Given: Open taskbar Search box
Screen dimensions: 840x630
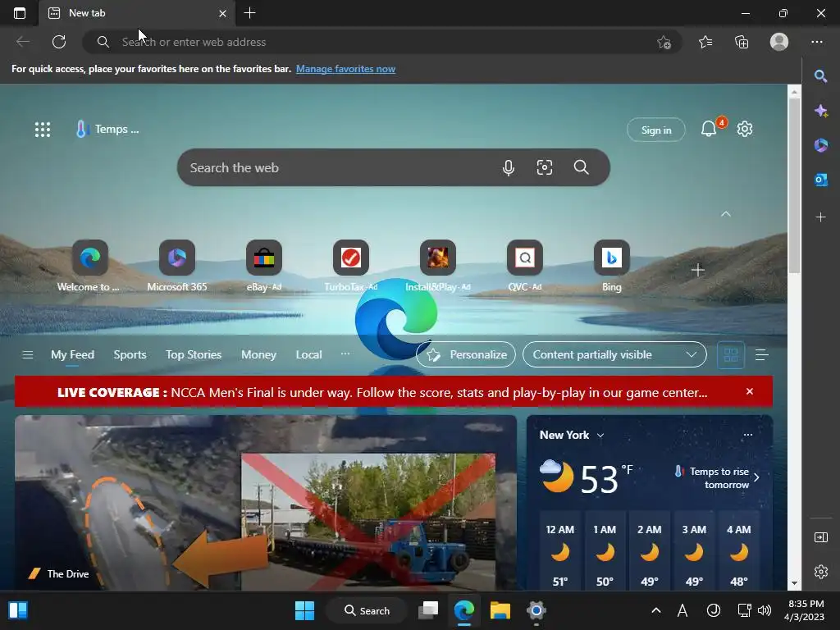Looking at the screenshot, I should click(x=367, y=610).
